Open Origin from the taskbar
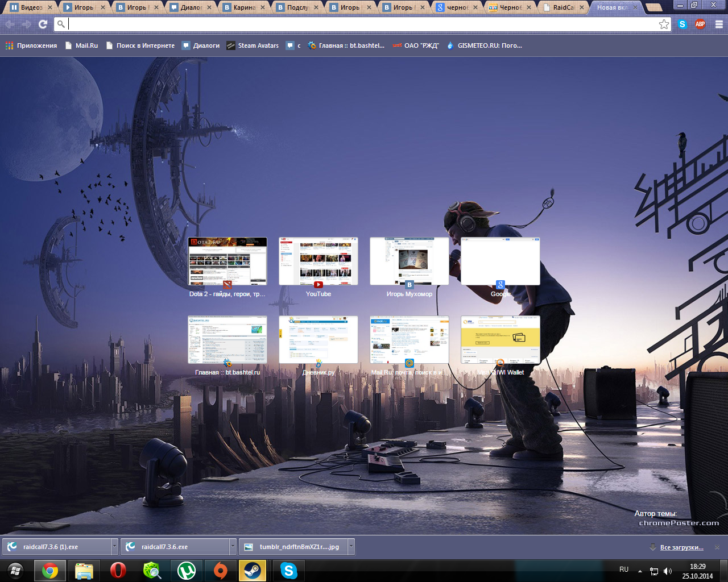 pos(221,571)
